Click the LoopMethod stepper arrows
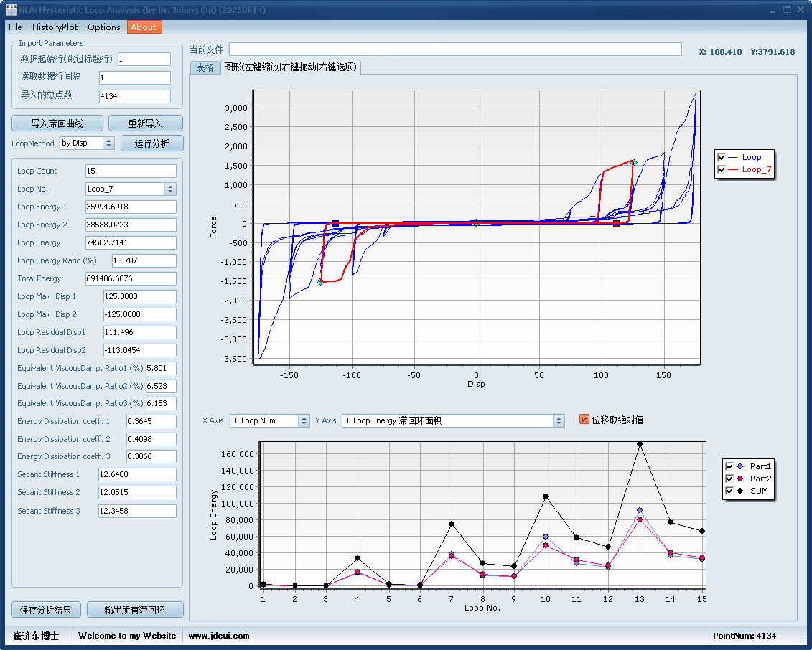Viewport: 812px width, 650px height. click(109, 143)
